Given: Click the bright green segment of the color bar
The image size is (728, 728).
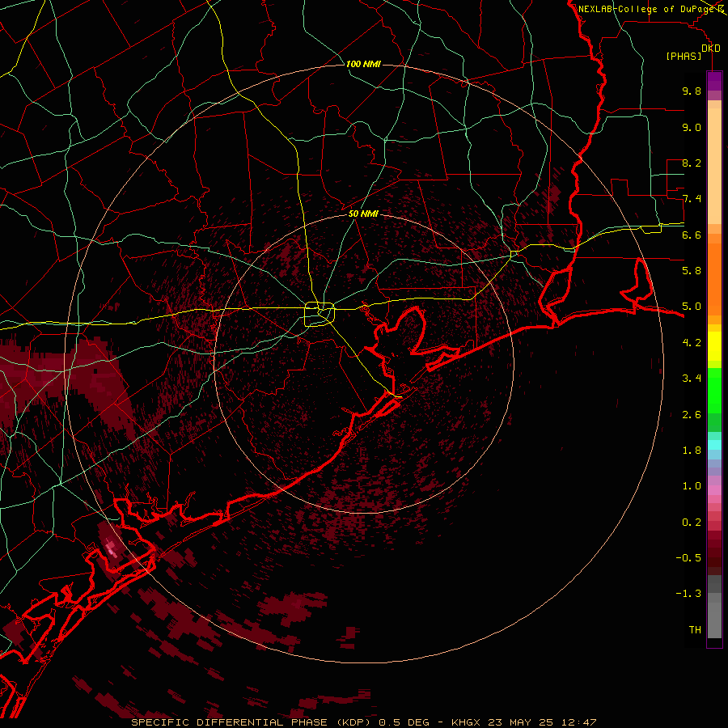Looking at the screenshot, I should (x=714, y=390).
